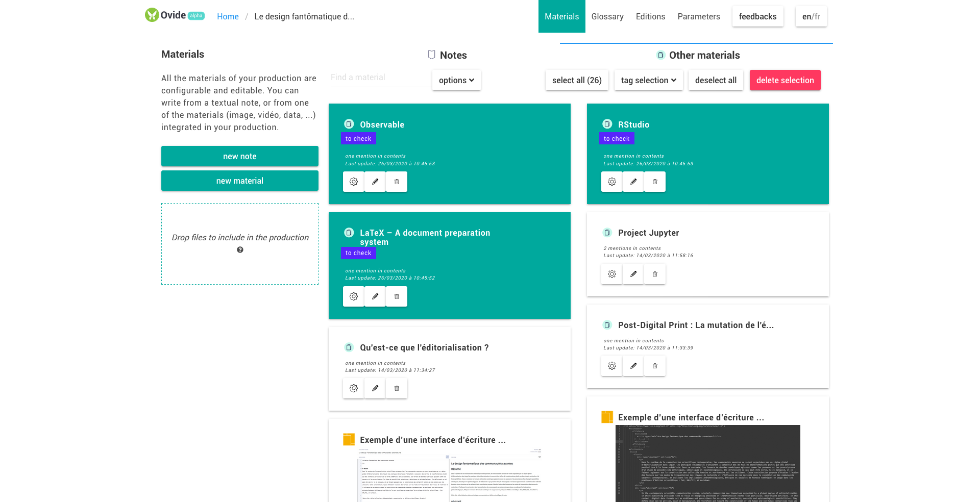The height and width of the screenshot is (502, 980).
Task: Edit the Observable material with pencil
Action: click(x=375, y=182)
